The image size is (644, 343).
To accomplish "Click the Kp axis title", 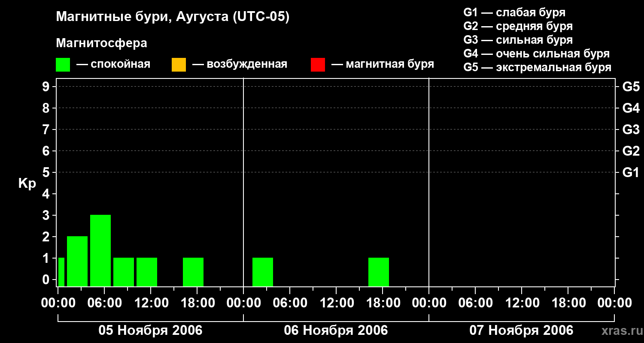I will pos(27,184).
